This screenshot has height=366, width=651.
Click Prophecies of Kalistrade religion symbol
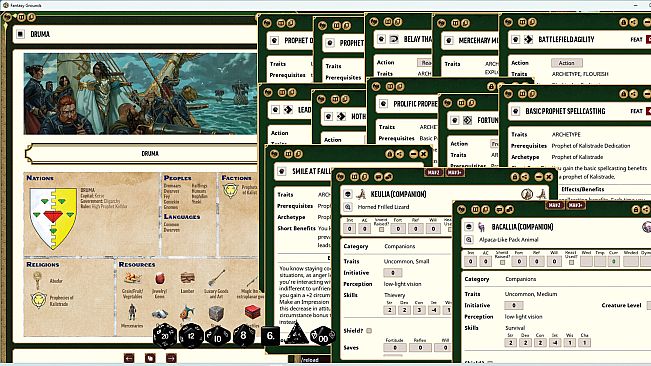click(x=39, y=300)
